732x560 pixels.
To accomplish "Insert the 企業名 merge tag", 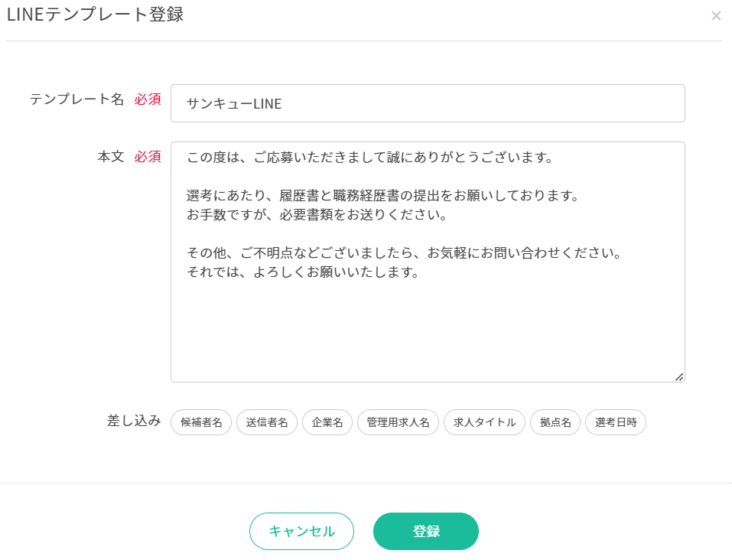I will tap(327, 422).
